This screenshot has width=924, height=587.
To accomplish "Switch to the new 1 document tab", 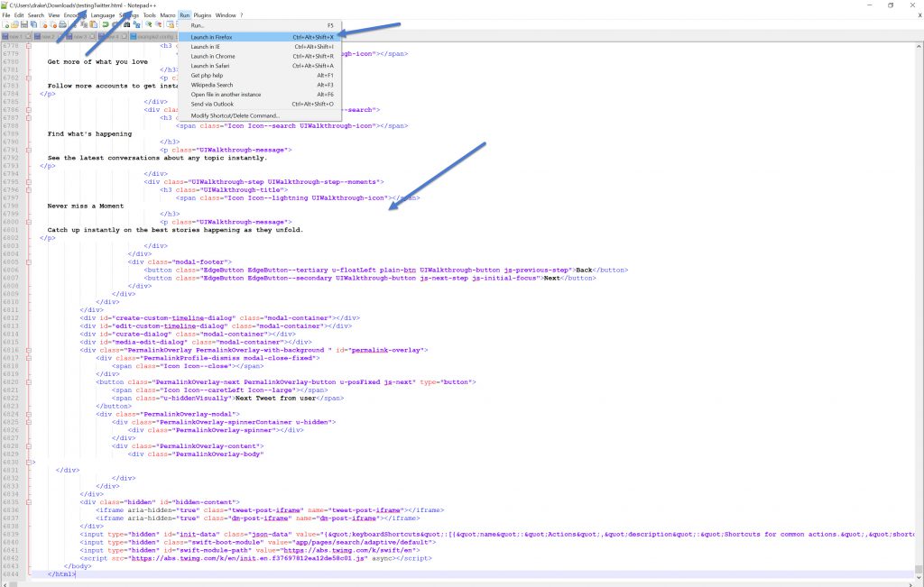I will 15,36.
